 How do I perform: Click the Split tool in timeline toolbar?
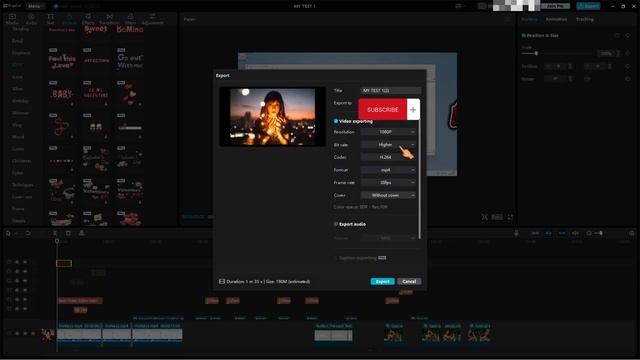55,233
